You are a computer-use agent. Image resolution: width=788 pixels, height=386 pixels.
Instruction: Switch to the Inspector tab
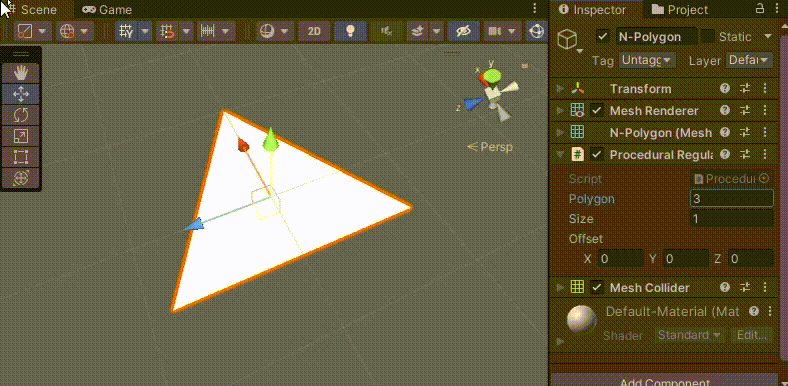point(593,10)
